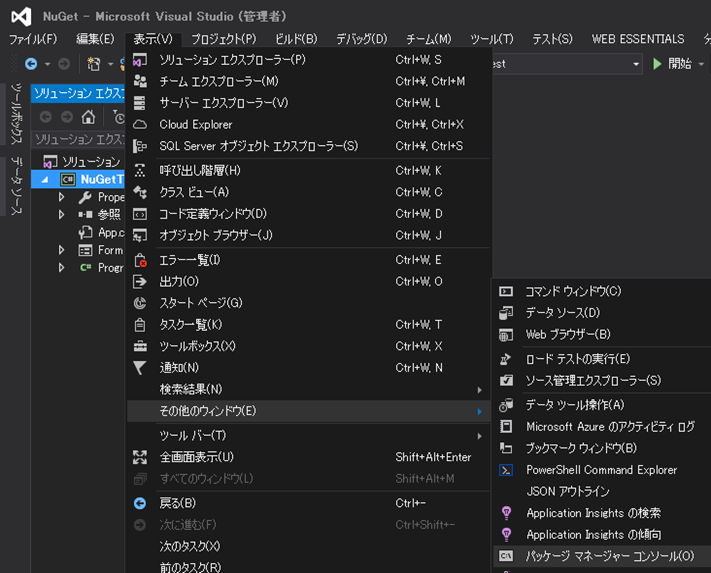Screen dimensions: 711x573
Task: Open the startup project combo box dropdown
Action: point(636,64)
